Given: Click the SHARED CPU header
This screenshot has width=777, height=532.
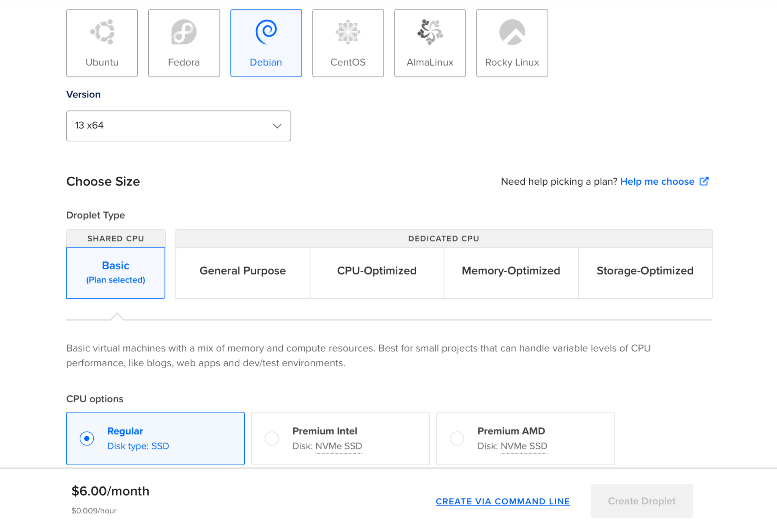Looking at the screenshot, I should [x=116, y=239].
